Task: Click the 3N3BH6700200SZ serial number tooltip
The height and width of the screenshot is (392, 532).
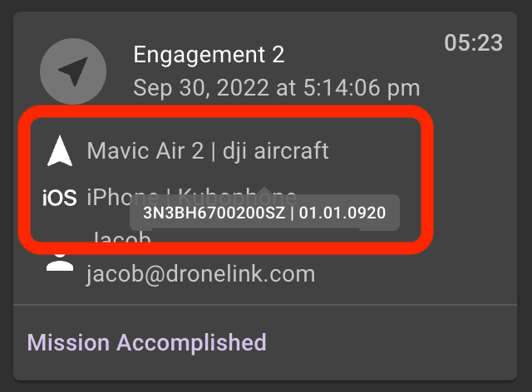Action: click(x=212, y=213)
